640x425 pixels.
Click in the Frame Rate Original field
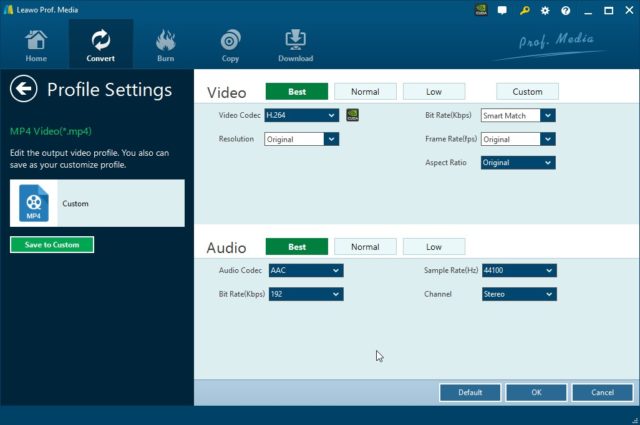pos(511,139)
